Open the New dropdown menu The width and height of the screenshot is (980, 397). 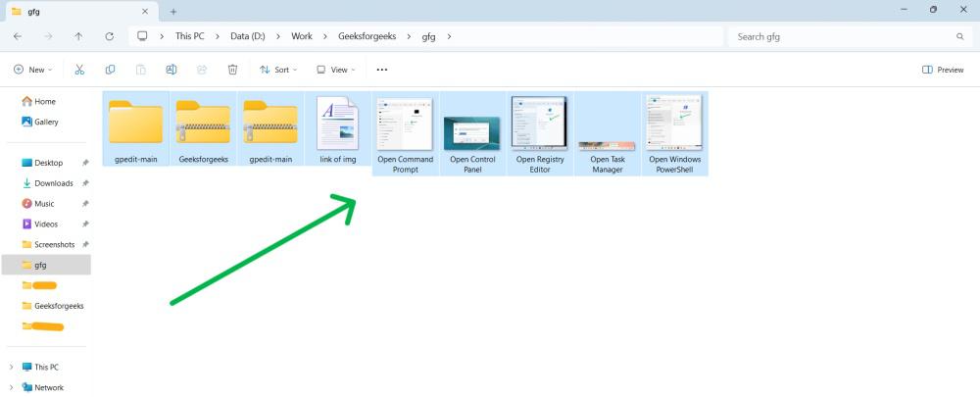[x=33, y=70]
